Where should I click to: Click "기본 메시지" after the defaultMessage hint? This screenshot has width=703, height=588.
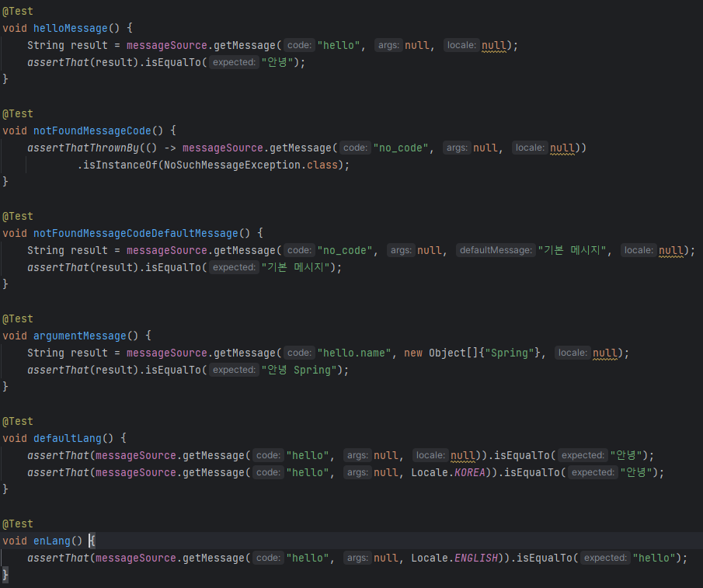click(x=572, y=251)
